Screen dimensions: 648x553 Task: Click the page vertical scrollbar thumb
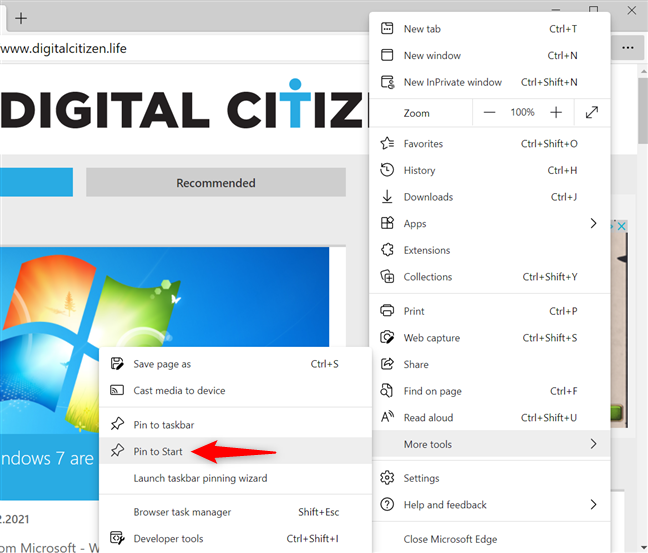tap(643, 111)
